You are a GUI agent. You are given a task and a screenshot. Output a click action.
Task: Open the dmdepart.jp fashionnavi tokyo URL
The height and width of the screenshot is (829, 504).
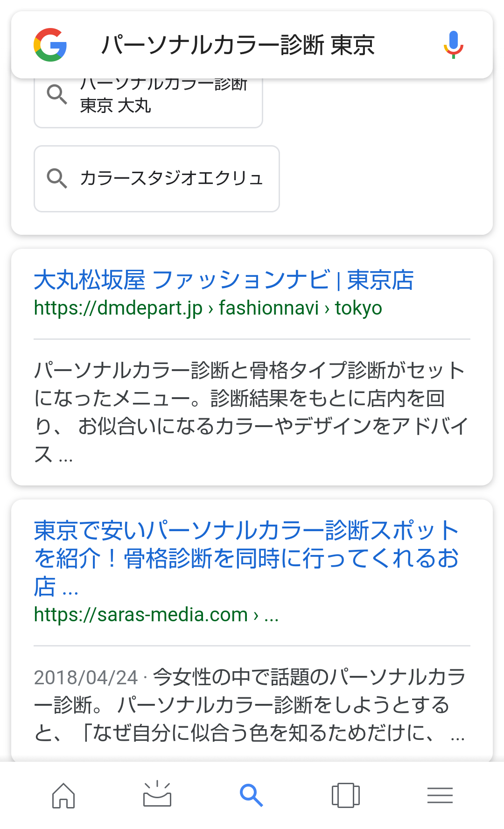coord(208,308)
